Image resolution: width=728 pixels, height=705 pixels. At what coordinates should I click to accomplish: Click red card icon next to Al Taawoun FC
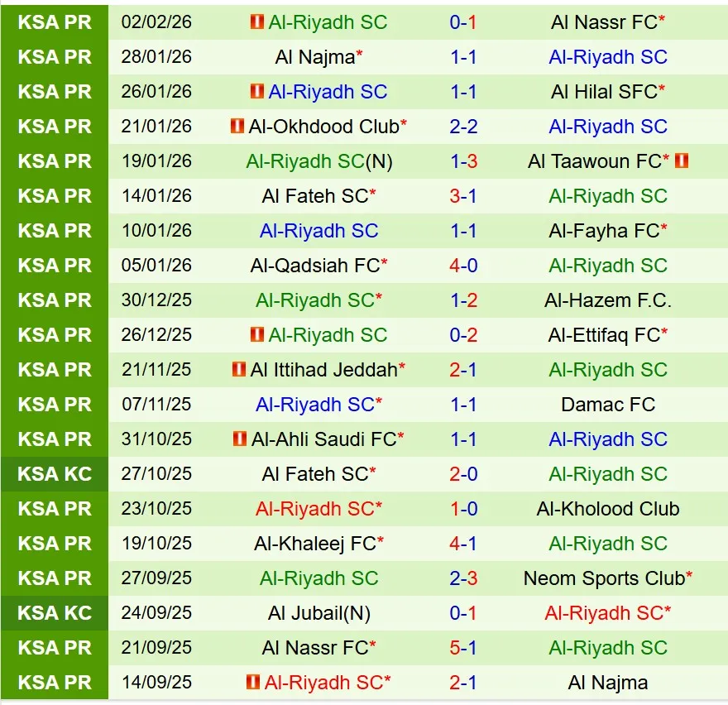[x=682, y=161]
